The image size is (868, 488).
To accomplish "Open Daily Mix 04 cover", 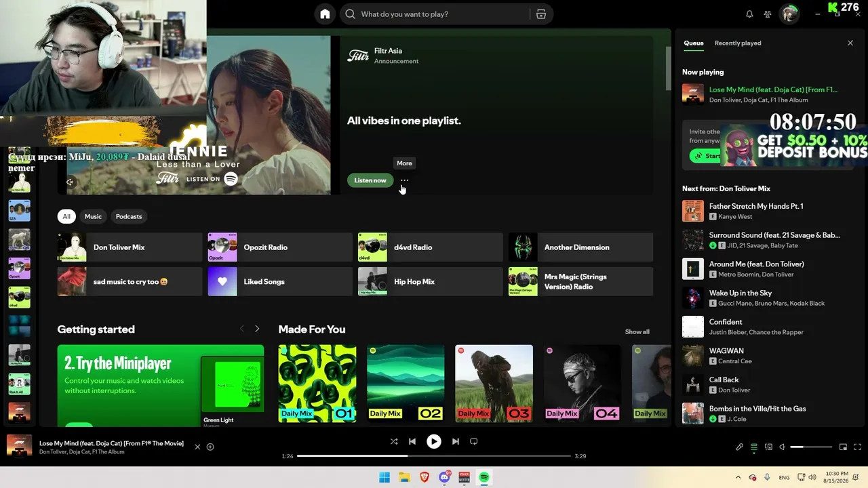I will coord(582,384).
